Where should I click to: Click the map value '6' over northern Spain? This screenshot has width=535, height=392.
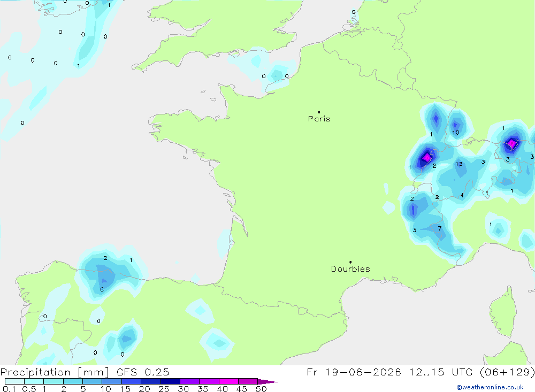pyautogui.click(x=102, y=289)
